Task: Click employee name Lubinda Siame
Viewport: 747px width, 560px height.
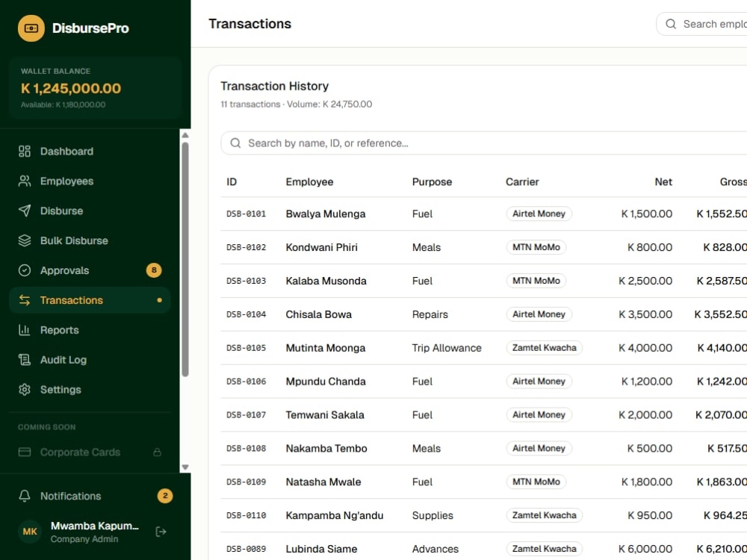Action: pos(321,549)
